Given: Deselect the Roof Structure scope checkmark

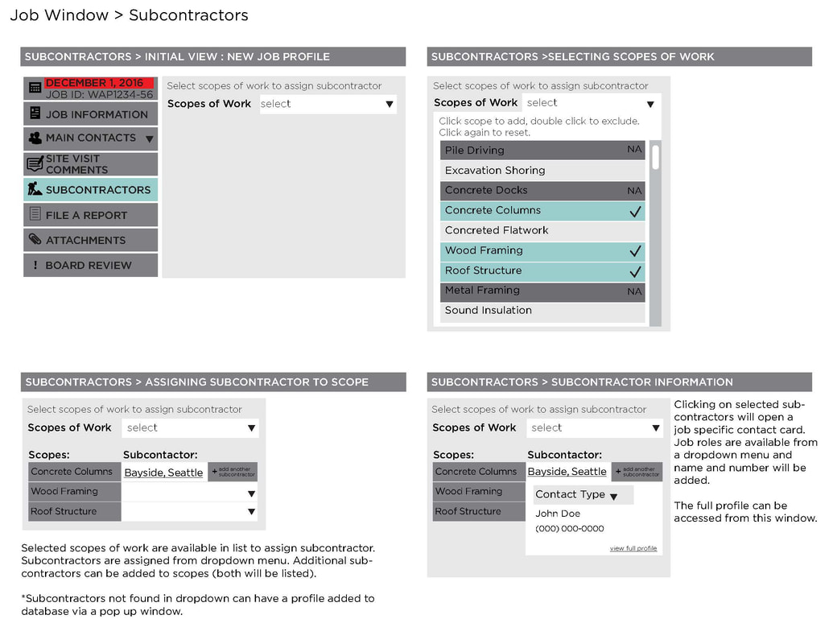Looking at the screenshot, I should (635, 271).
